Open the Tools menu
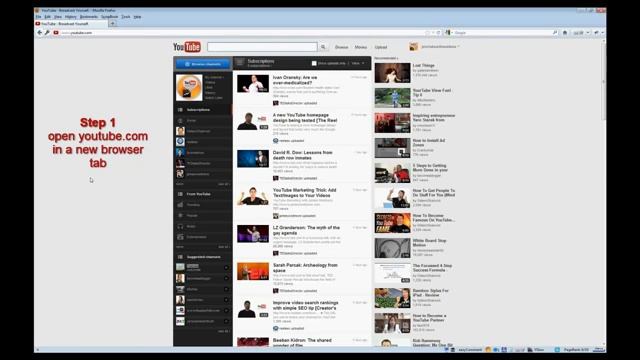 pyautogui.click(x=126, y=17)
